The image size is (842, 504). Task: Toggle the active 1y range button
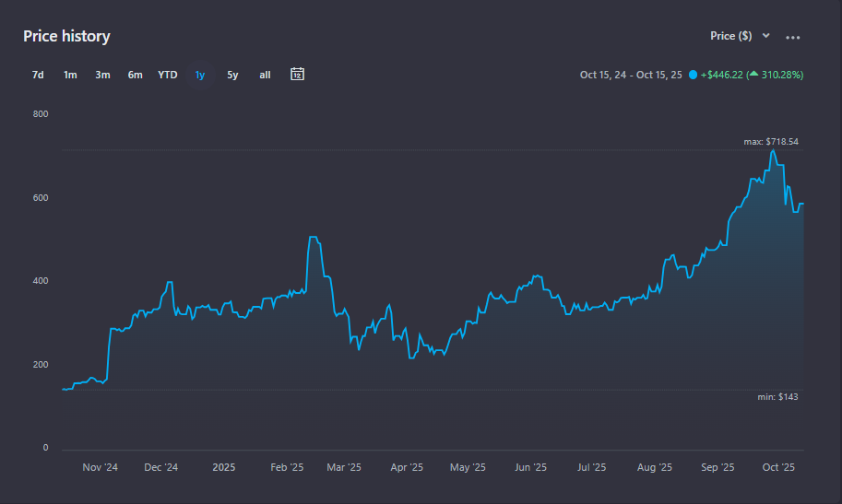click(x=200, y=75)
